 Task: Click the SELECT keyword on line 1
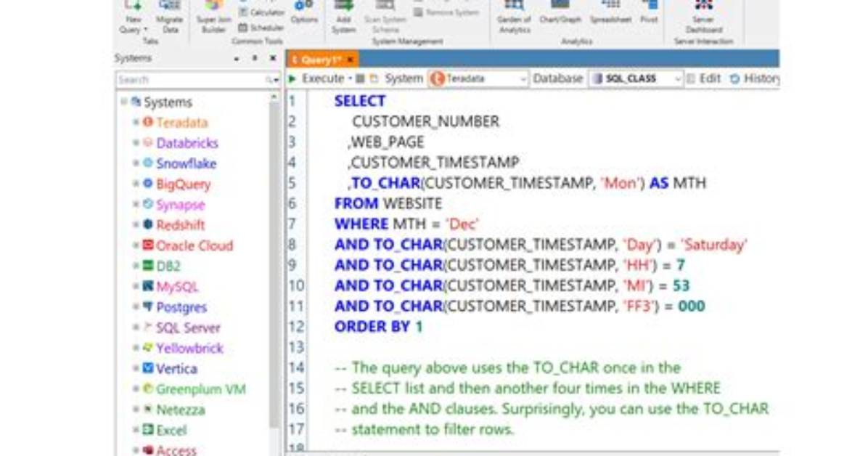(360, 101)
